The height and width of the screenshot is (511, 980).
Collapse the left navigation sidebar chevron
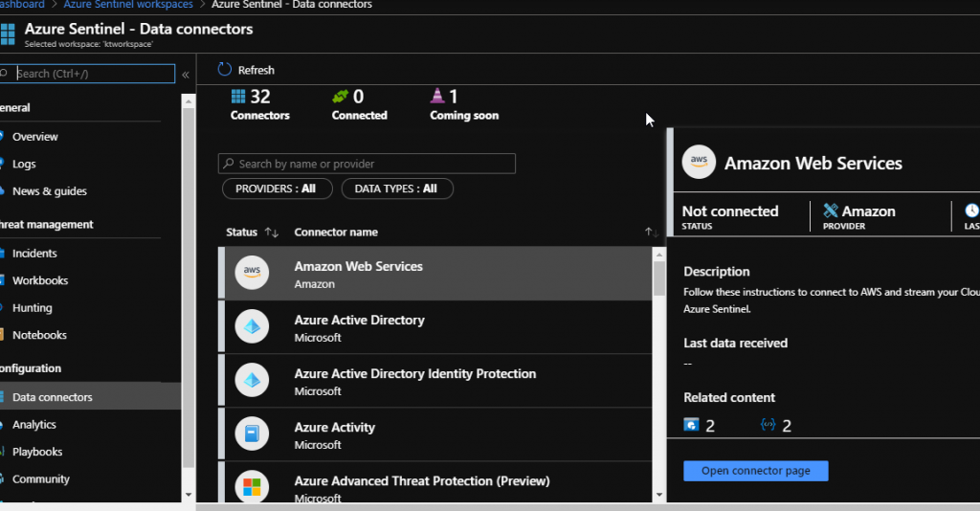[x=186, y=74]
